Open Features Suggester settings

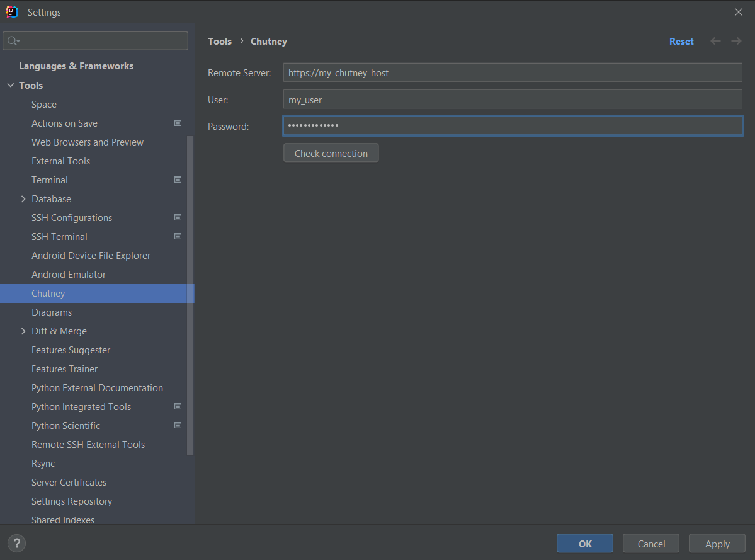tap(71, 350)
